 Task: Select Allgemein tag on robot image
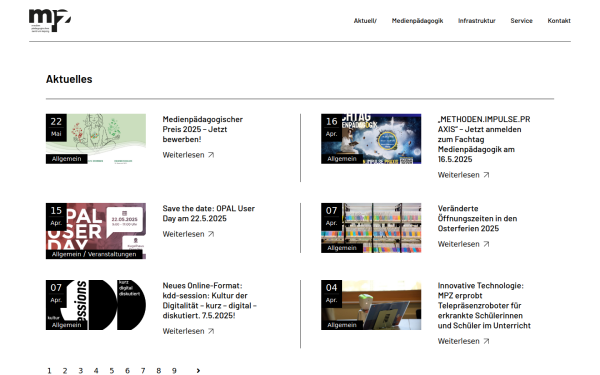pos(342,325)
